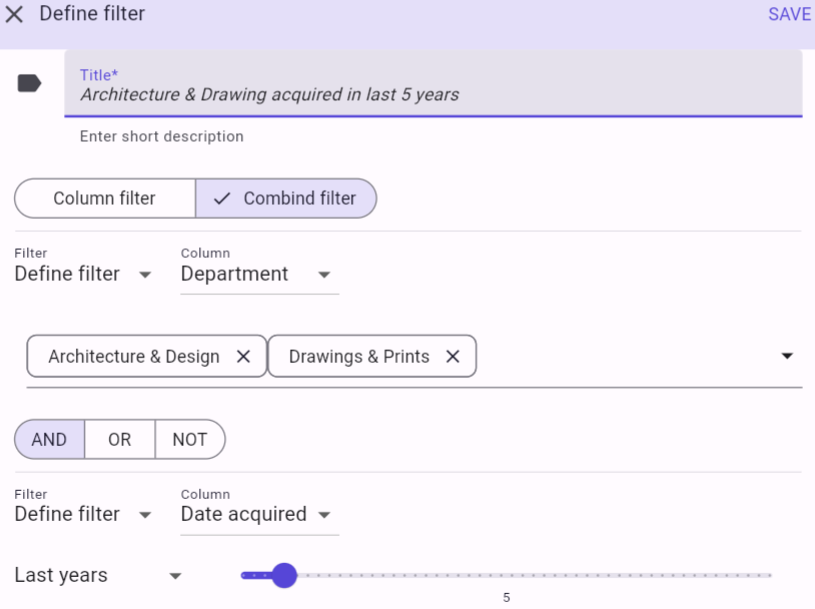
Task: Open the Department column dropdown
Action: pos(258,274)
